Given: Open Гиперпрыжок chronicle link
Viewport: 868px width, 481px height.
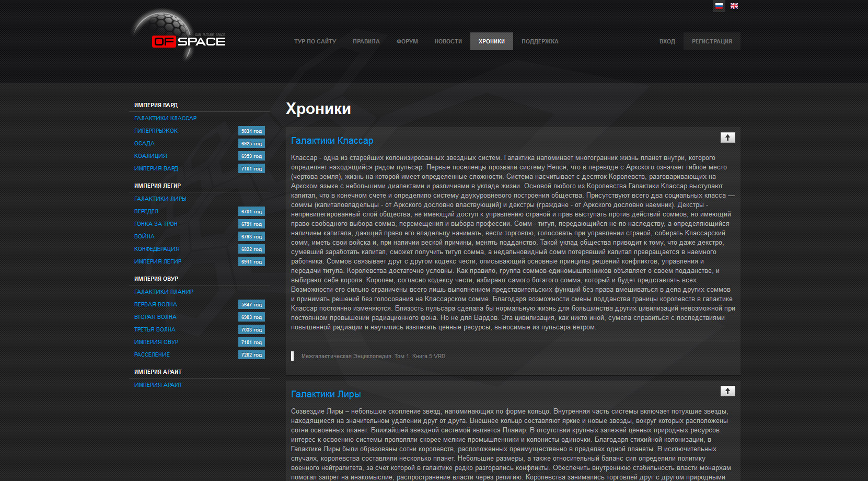Looking at the screenshot, I should pyautogui.click(x=156, y=131).
